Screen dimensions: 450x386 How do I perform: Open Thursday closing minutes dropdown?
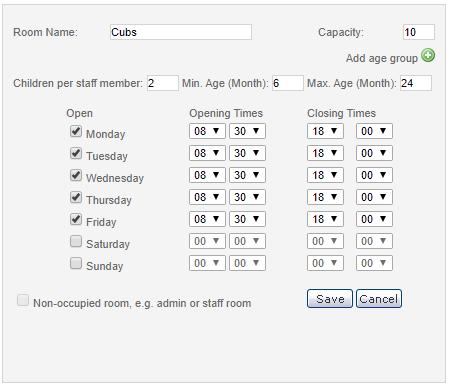point(374,197)
